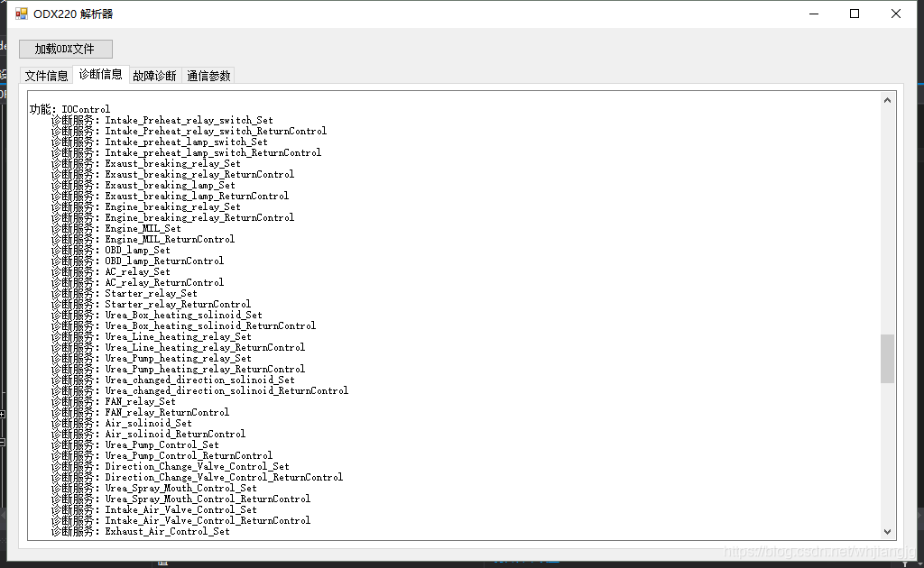The width and height of the screenshot is (924, 568).
Task: Click the OBD_lamp_ReturnControl line
Action: point(138,261)
